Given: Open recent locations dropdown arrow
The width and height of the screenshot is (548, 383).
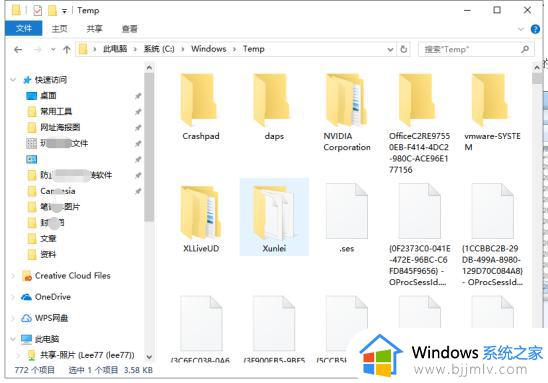Looking at the screenshot, I should click(53, 50).
